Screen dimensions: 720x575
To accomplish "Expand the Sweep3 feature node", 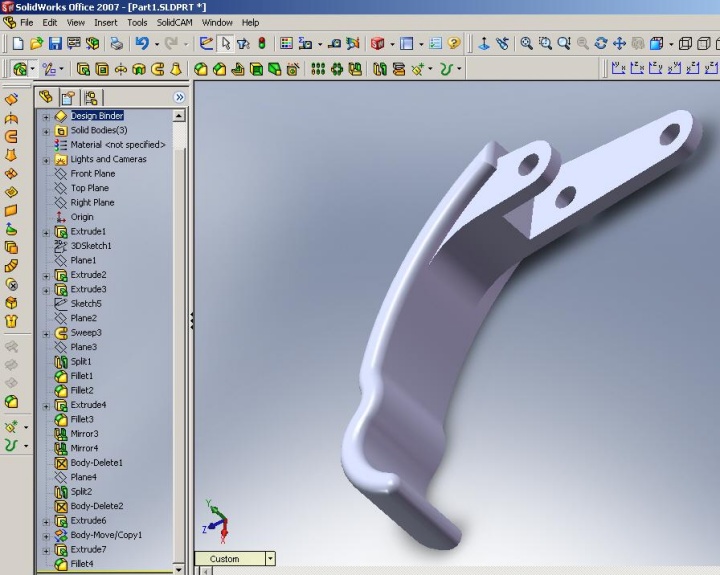I will point(46,333).
